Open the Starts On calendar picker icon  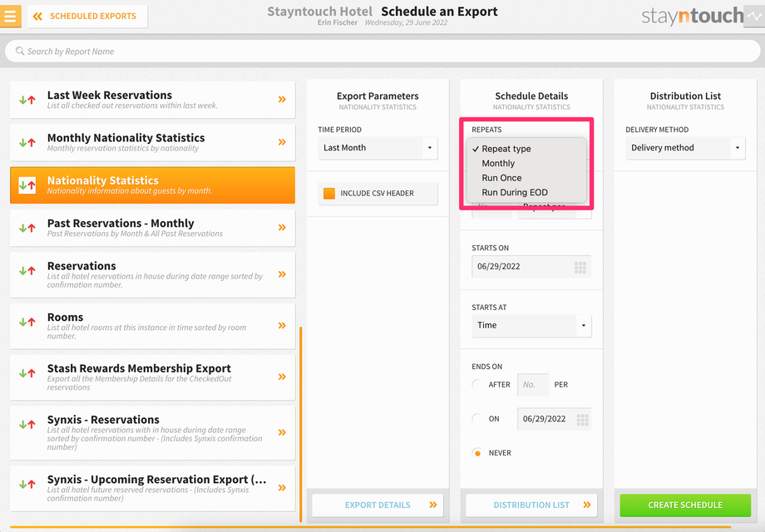[580, 267]
